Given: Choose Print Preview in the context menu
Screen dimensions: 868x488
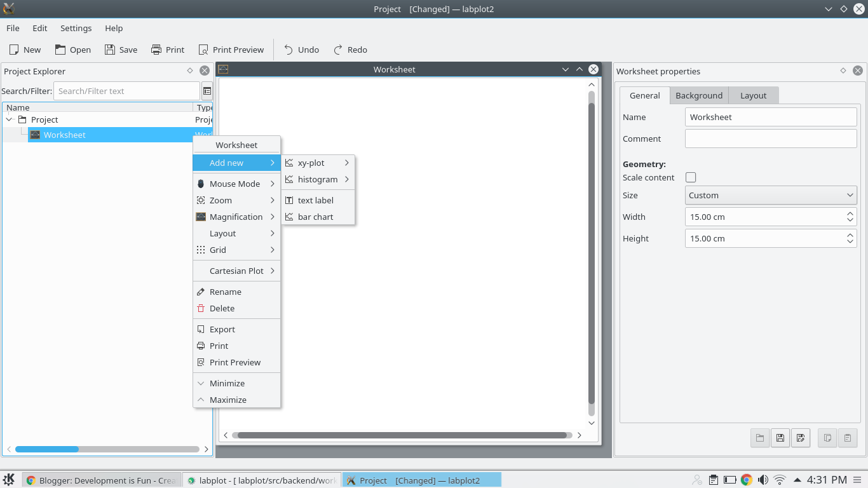Looking at the screenshot, I should 236,362.
